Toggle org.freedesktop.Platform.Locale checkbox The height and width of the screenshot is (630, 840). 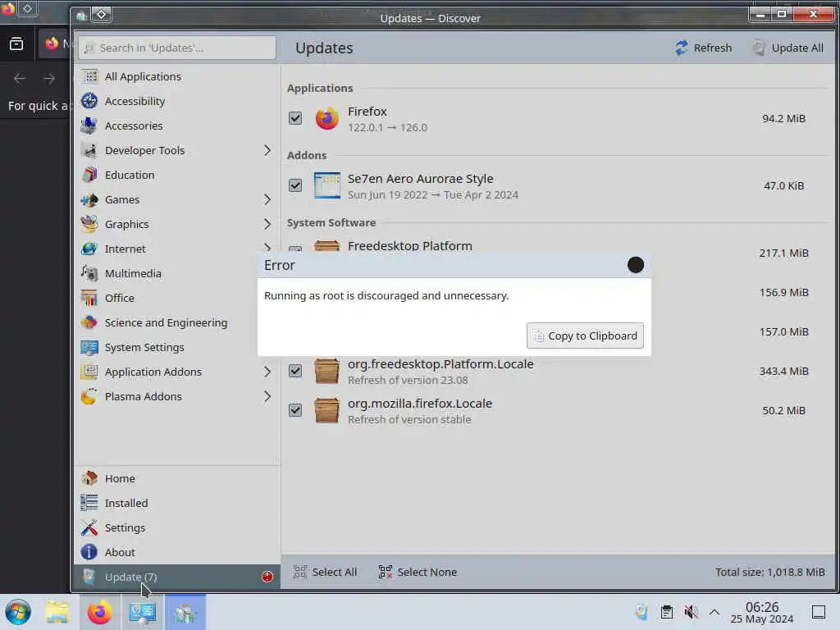(295, 371)
